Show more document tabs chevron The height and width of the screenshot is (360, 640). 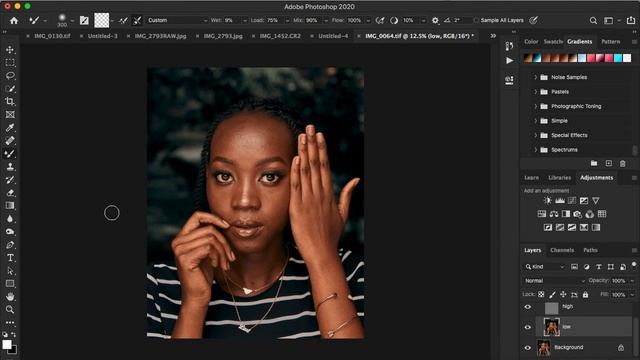click(x=493, y=36)
